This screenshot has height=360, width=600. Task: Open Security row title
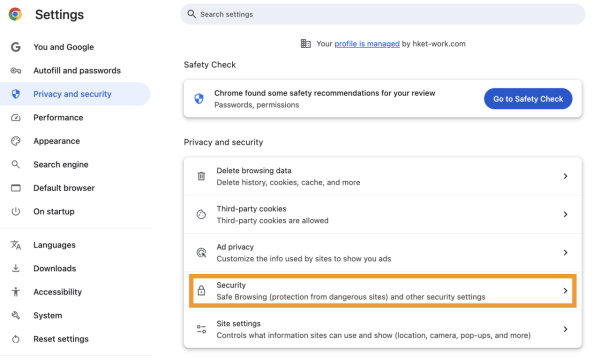231,285
